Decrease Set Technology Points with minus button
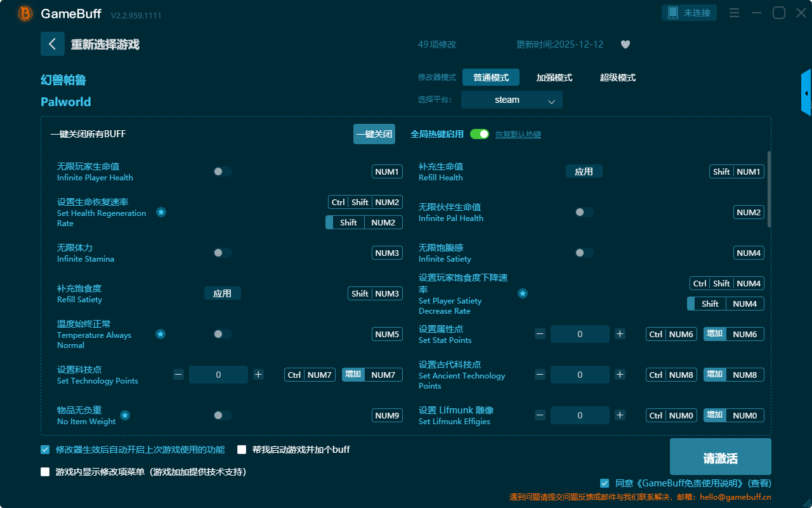 pyautogui.click(x=178, y=375)
